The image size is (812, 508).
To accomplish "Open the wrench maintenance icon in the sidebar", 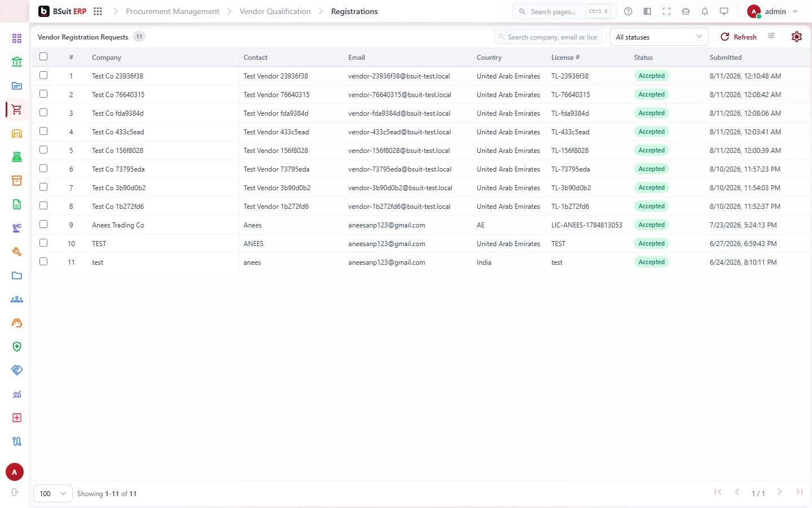I will pos(17,252).
